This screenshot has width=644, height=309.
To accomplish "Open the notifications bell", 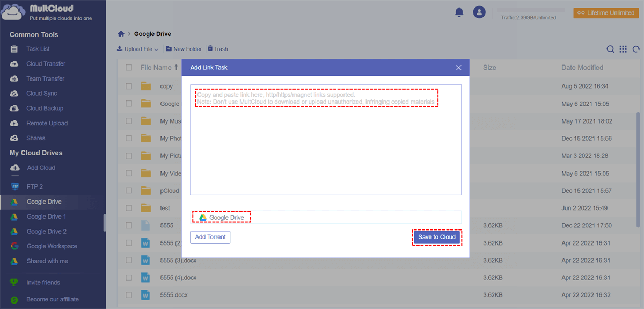I will point(459,12).
